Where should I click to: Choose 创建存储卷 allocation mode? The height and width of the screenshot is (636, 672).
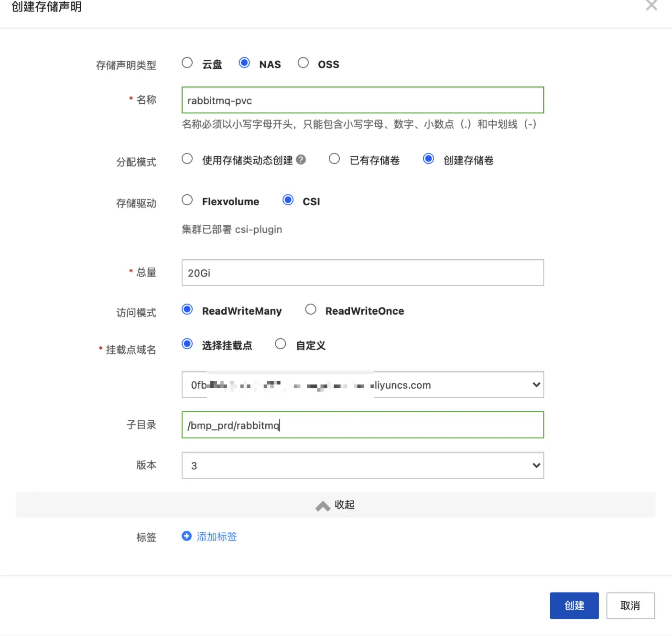pyautogui.click(x=428, y=159)
